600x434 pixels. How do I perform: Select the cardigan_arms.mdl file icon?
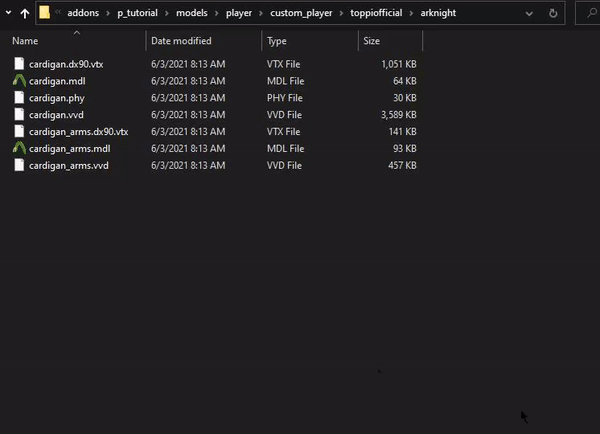coord(19,149)
